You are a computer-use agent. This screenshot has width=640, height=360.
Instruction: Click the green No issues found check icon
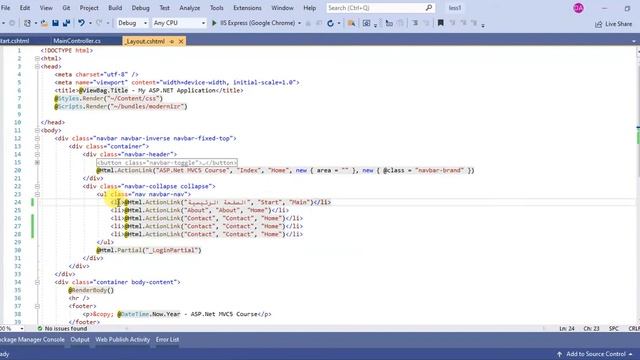(x=40, y=328)
